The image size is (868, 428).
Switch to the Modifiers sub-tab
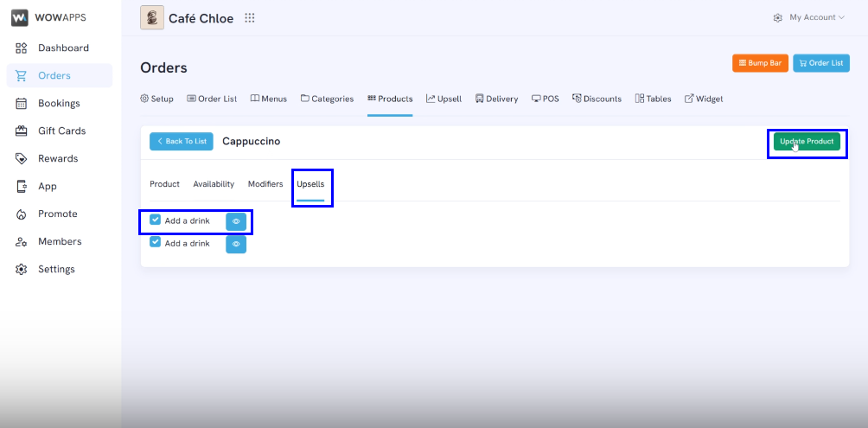[265, 184]
